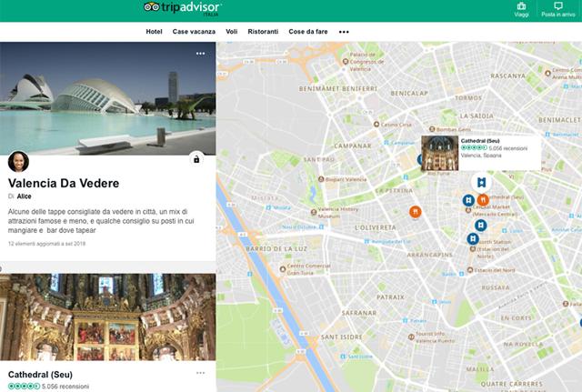582x392 pixels.
Task: Click the 5.056 recensioni link in list card
Action: [65, 387]
